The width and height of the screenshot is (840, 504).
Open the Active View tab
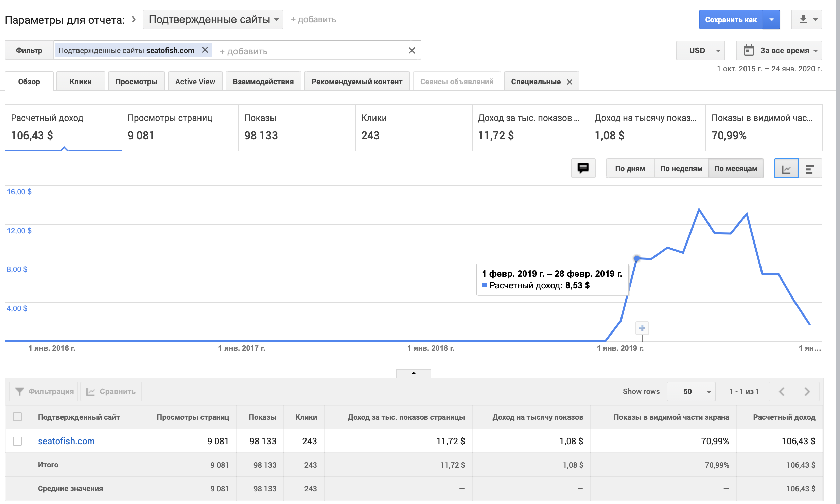click(195, 82)
